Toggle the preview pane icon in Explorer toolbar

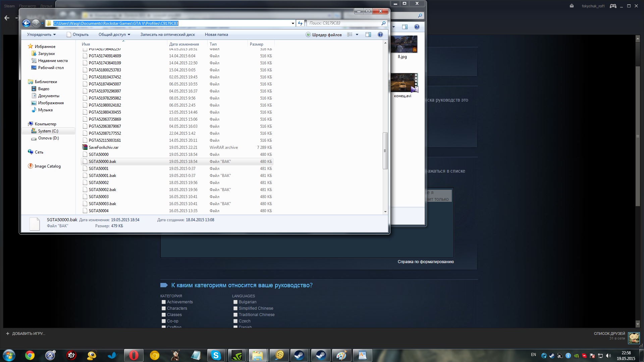(368, 35)
